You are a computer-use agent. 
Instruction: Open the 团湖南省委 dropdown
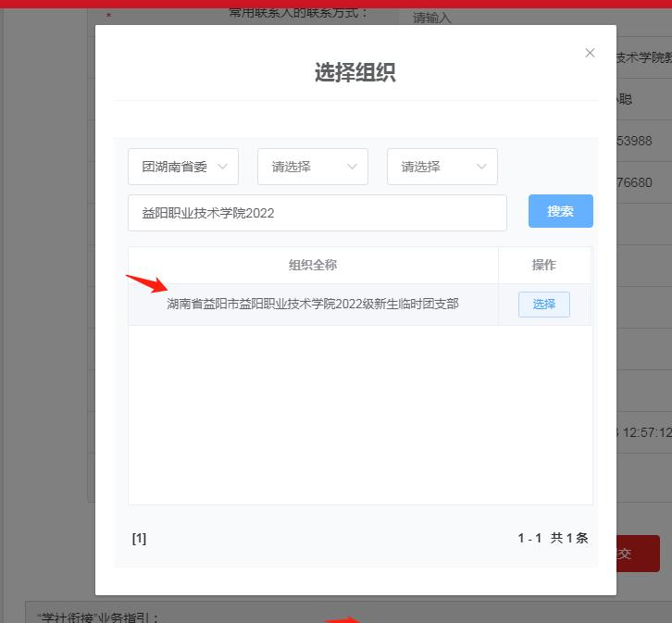tap(183, 167)
